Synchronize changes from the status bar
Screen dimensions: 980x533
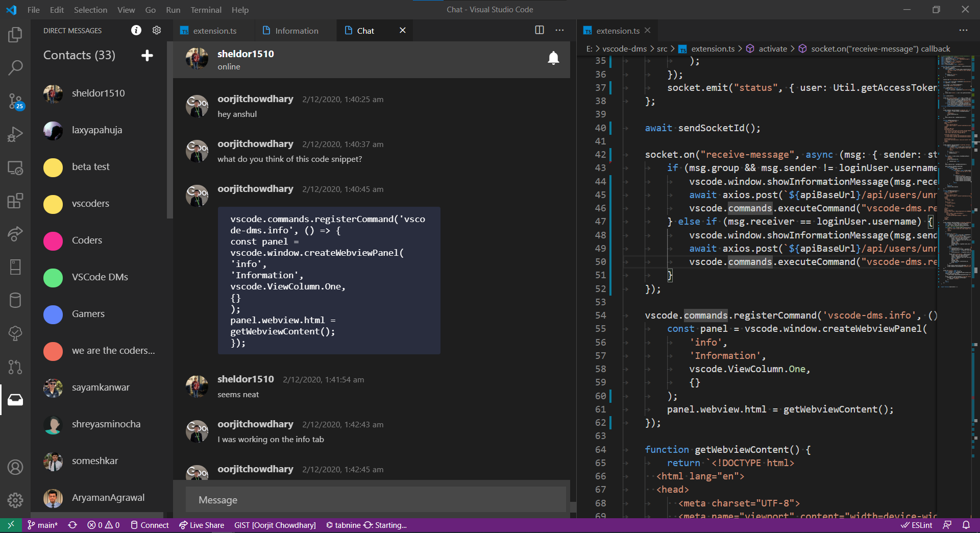click(72, 525)
